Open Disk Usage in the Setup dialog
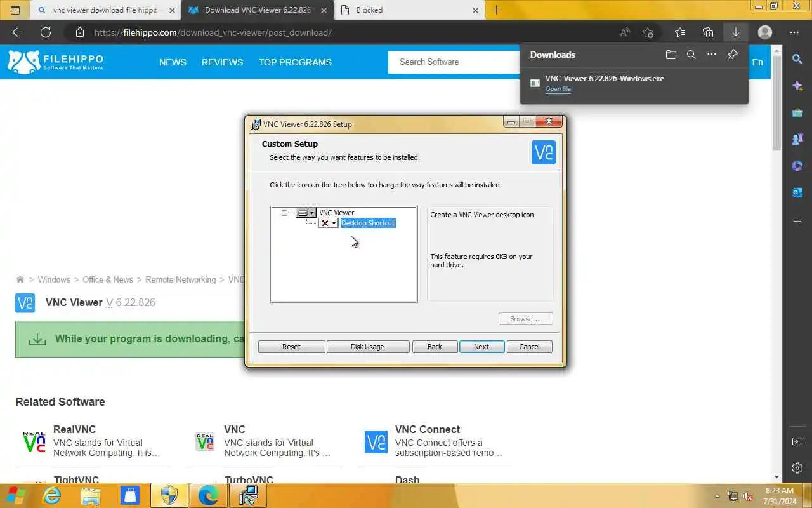This screenshot has height=508, width=812. point(367,347)
